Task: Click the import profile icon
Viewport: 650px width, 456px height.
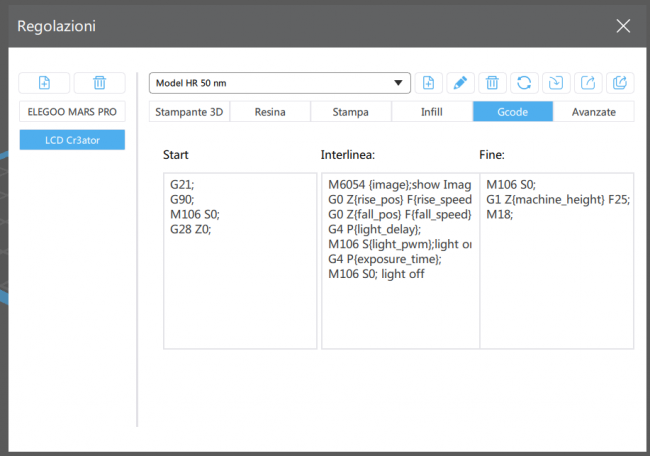Action: pos(555,83)
